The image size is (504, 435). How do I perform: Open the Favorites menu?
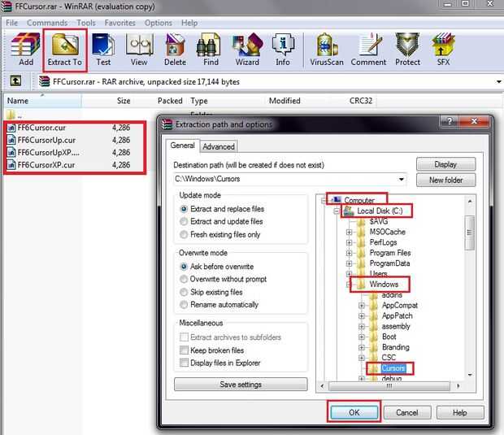pyautogui.click(x=119, y=23)
